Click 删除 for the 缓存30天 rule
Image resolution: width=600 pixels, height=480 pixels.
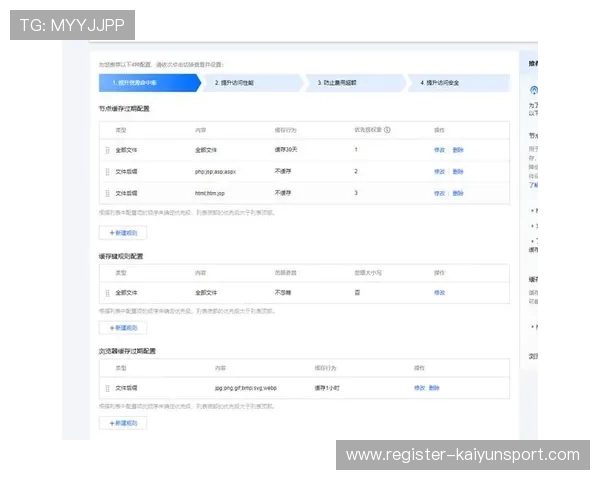pyautogui.click(x=458, y=150)
